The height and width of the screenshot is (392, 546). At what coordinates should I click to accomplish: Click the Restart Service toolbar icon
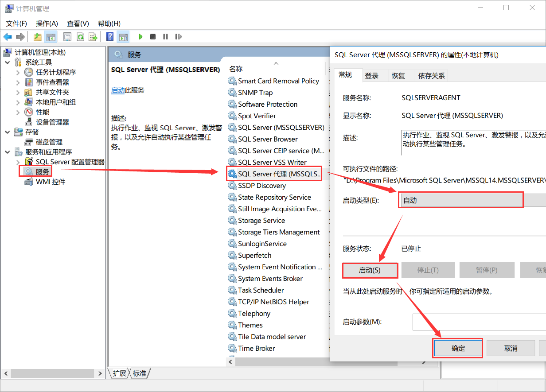click(x=178, y=37)
